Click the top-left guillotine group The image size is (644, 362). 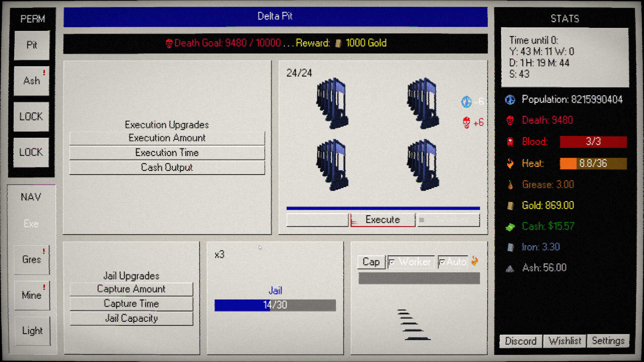point(332,103)
